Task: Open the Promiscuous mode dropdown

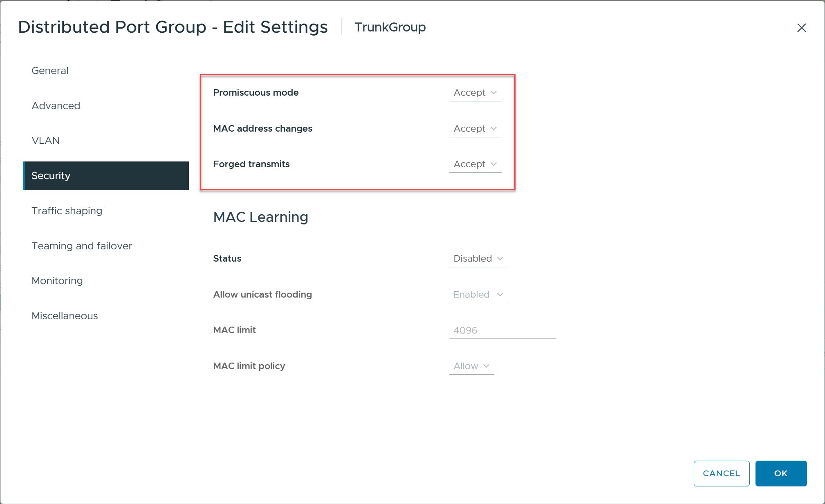Action: tap(475, 93)
